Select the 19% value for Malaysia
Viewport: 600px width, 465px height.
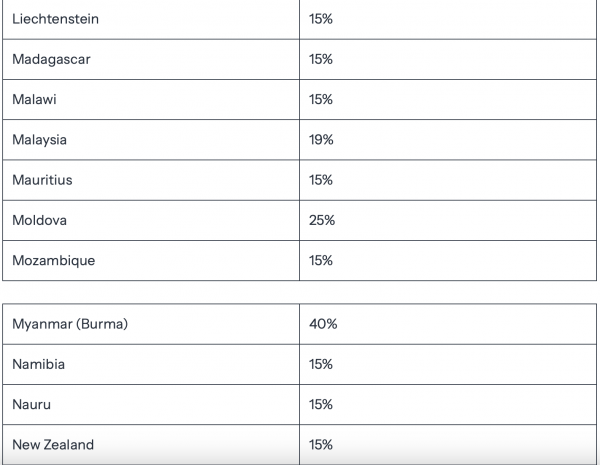(x=321, y=140)
